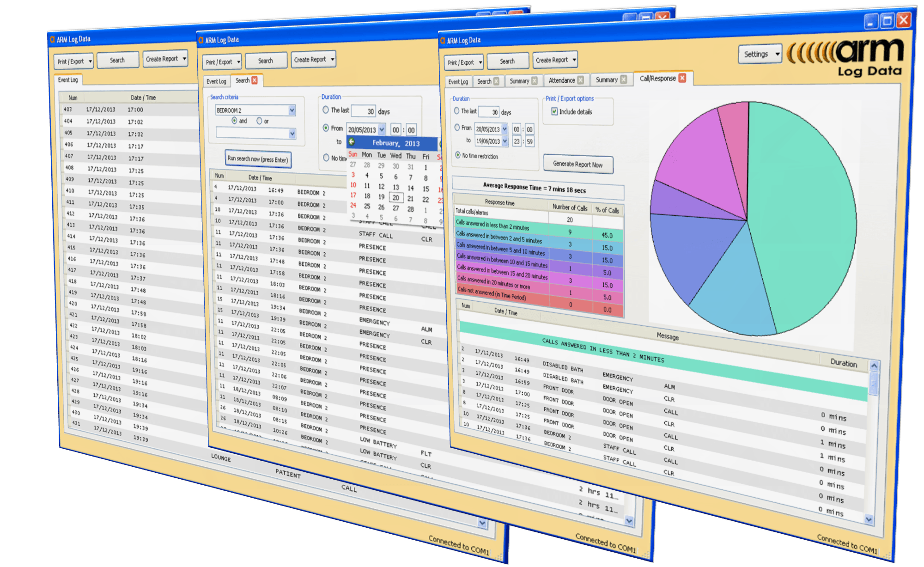Select No time restriction in front window
This screenshot has width=924, height=567.
458,155
